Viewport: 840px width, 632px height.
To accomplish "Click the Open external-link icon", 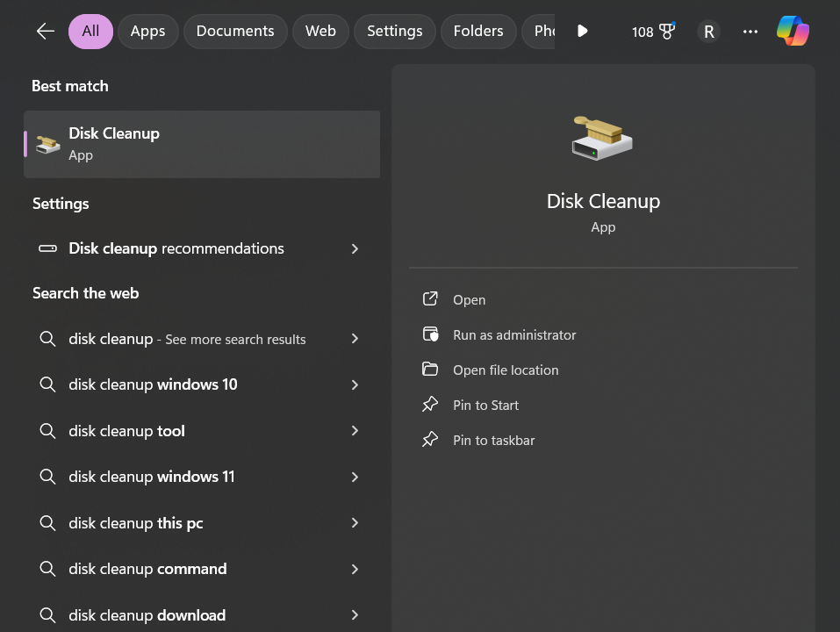I will (x=430, y=298).
